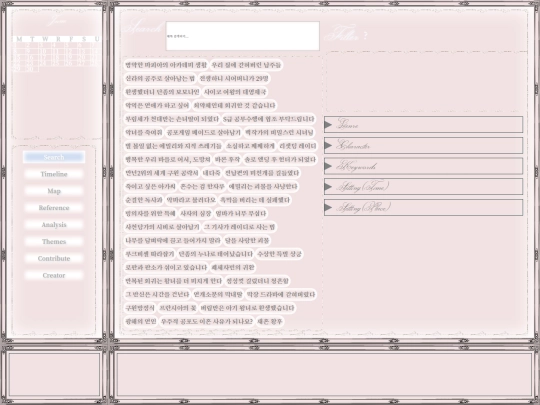This screenshot has height=405, width=540.
Task: Open the Reference page
Action: click(x=54, y=208)
